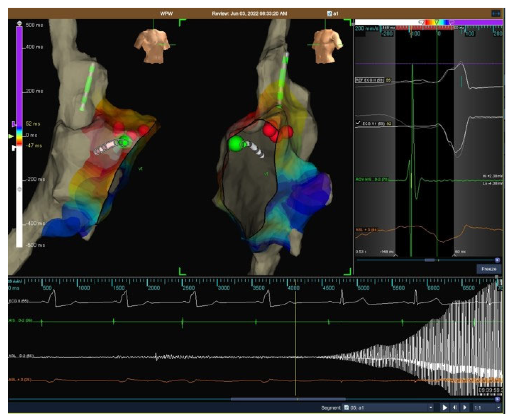Image resolution: width=512 pixels, height=420 pixels.
Task: Step backward one frame
Action: click(455, 407)
